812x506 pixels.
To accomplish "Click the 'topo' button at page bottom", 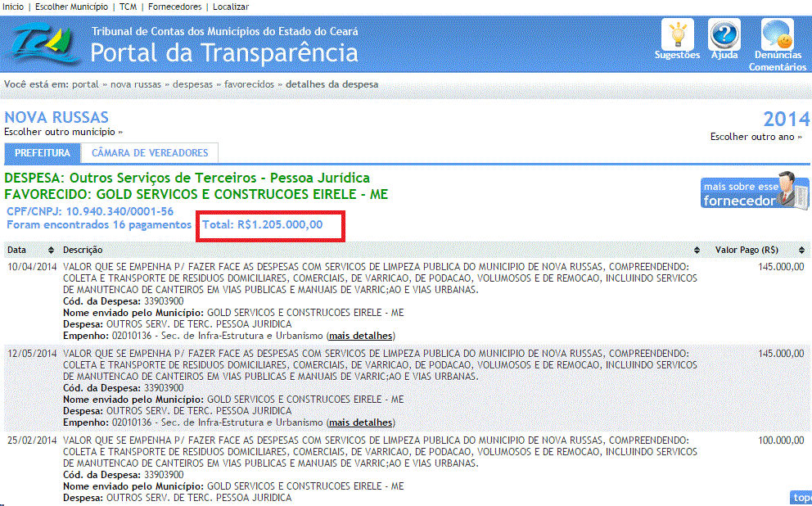I will pyautogui.click(x=801, y=497).
